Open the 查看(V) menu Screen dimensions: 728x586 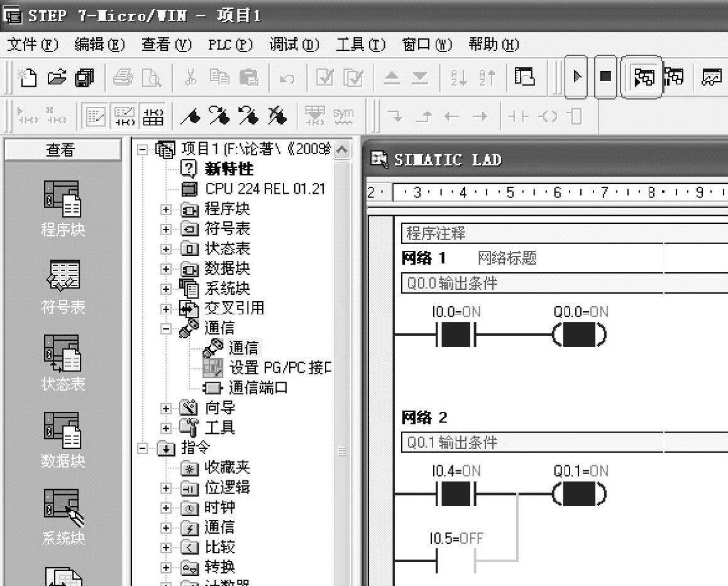[x=166, y=45]
